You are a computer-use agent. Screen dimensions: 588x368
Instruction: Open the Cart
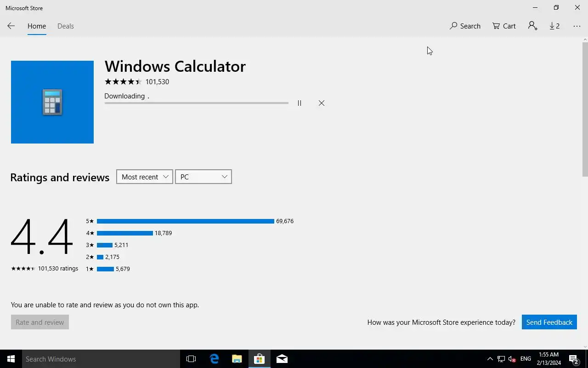504,26
